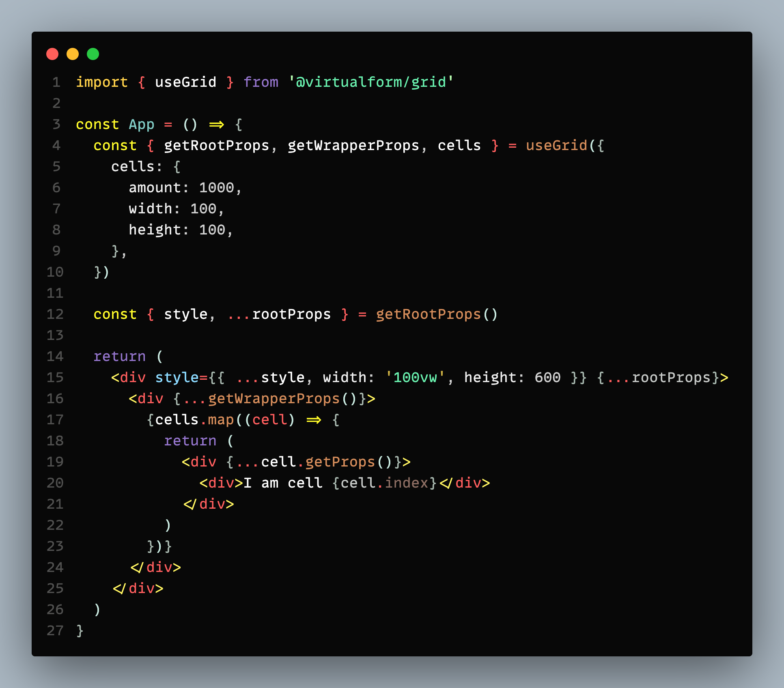This screenshot has width=784, height=688.
Task: Click getWrapperProps in the destructuring on line 4
Action: (x=353, y=146)
